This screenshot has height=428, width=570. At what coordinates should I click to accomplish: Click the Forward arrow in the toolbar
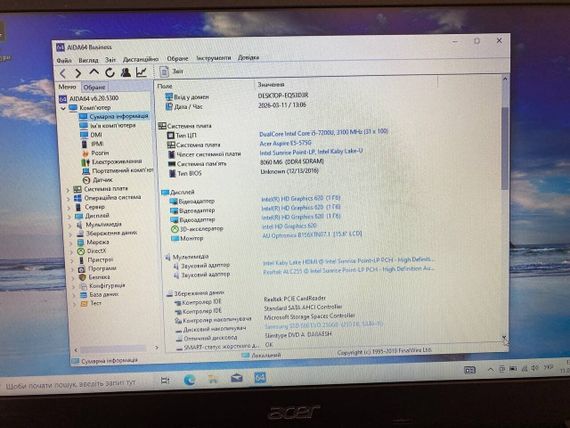[78, 73]
